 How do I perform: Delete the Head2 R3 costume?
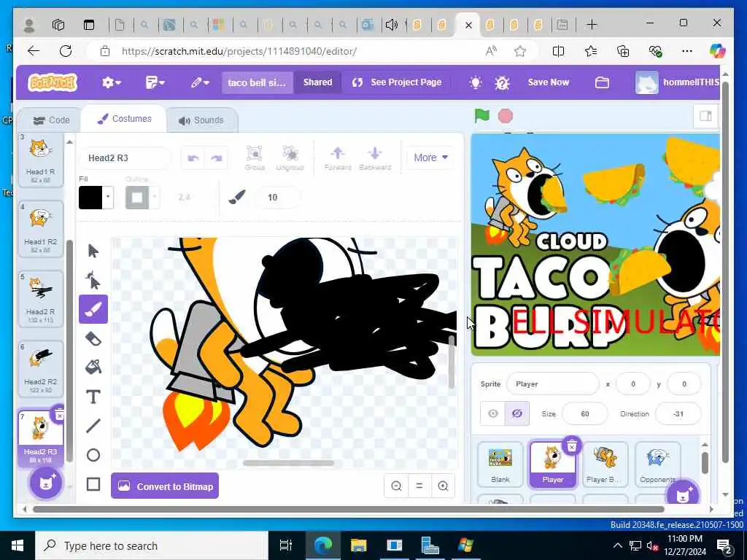59,415
